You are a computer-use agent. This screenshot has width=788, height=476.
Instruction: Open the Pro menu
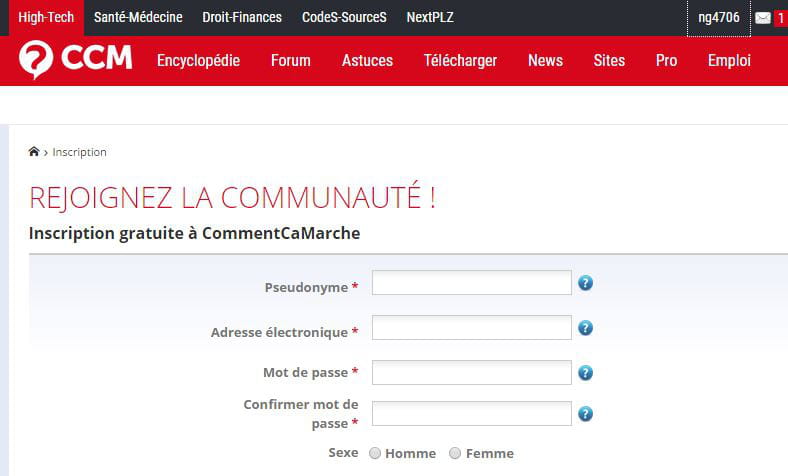click(666, 61)
